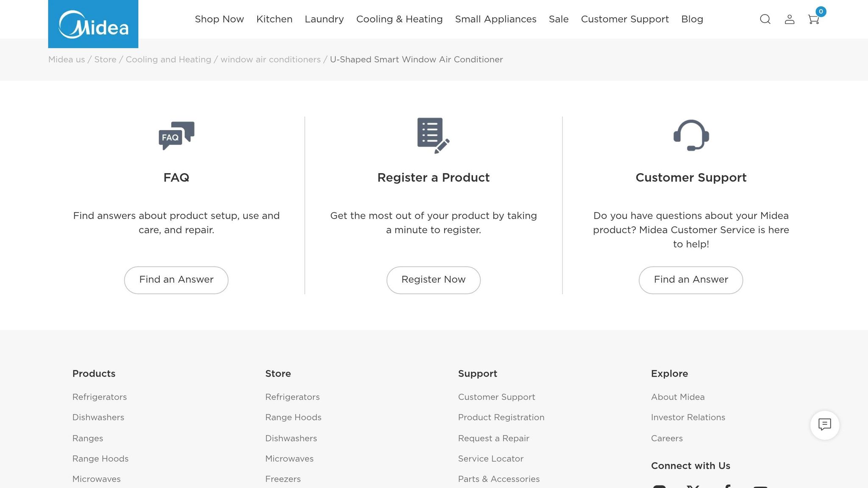Open the user account icon

789,19
